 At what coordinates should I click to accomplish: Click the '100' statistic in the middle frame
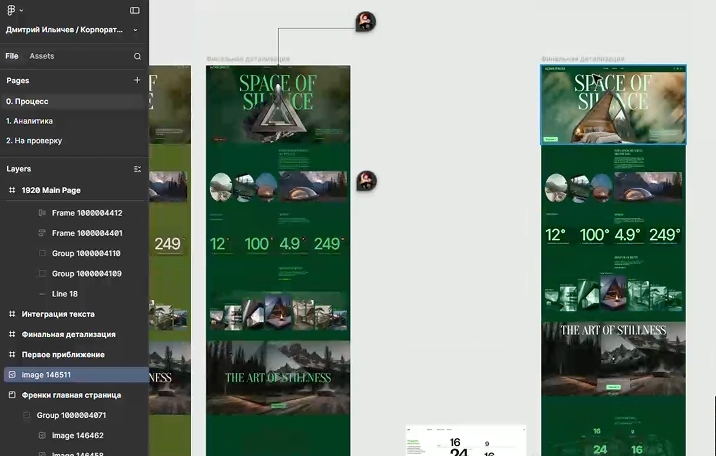258,244
